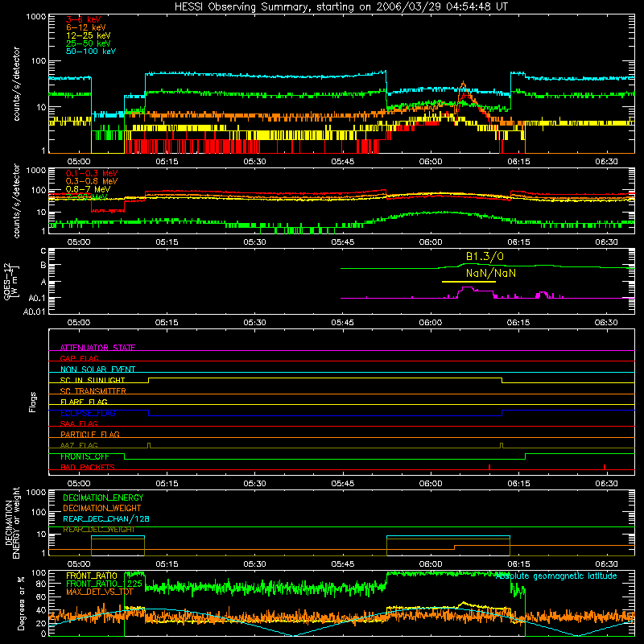644x644 pixels.
Task: Select the 12-25 keV legend label
Action: (89, 35)
